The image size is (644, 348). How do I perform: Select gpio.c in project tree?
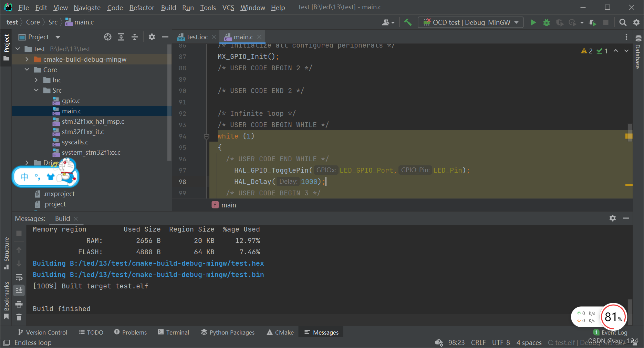point(71,101)
